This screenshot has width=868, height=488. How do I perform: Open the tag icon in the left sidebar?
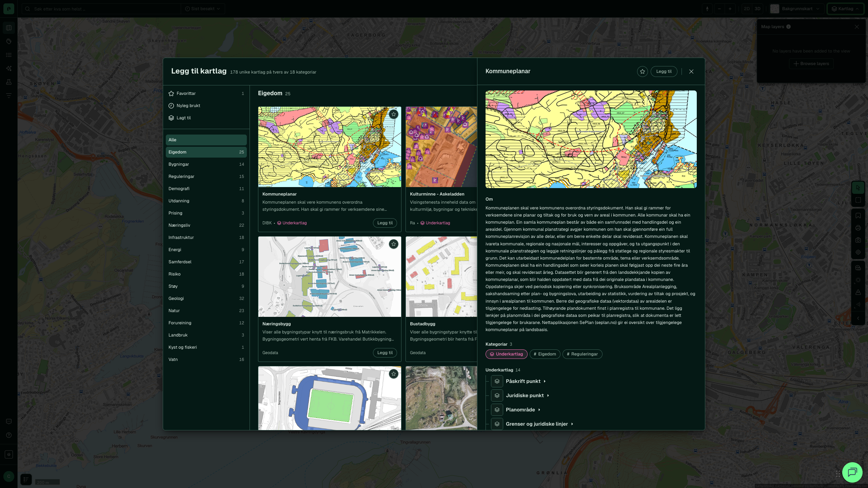(9, 41)
